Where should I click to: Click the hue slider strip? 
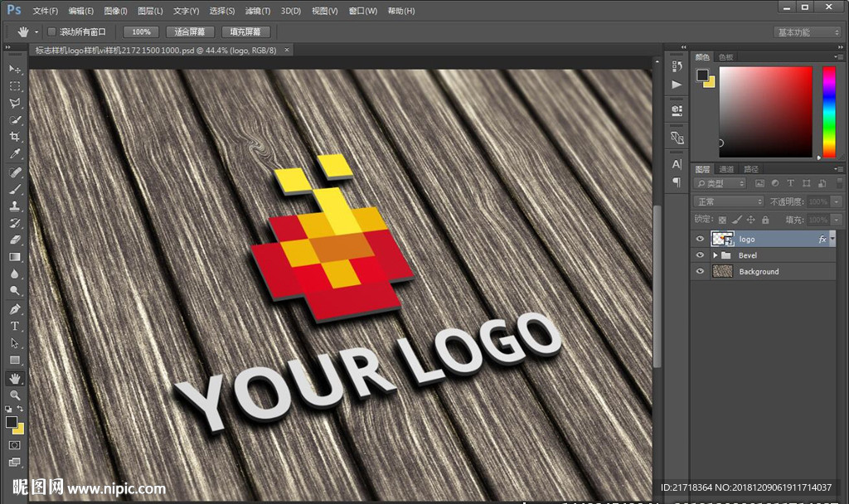pos(829,112)
